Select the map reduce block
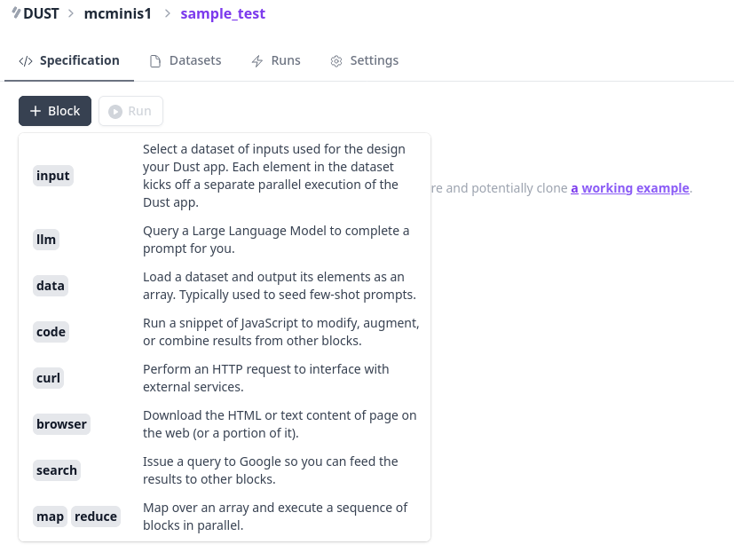Viewport: 734px width, 560px height. click(x=225, y=517)
